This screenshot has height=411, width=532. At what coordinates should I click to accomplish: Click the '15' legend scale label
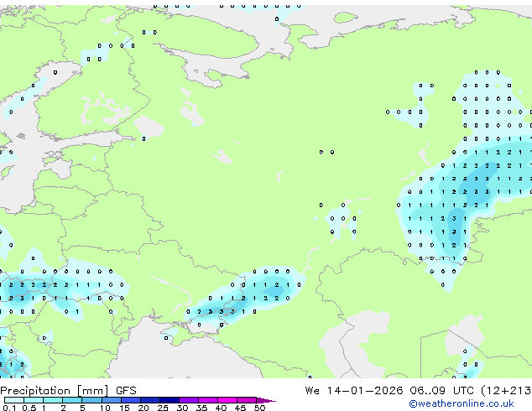click(124, 408)
